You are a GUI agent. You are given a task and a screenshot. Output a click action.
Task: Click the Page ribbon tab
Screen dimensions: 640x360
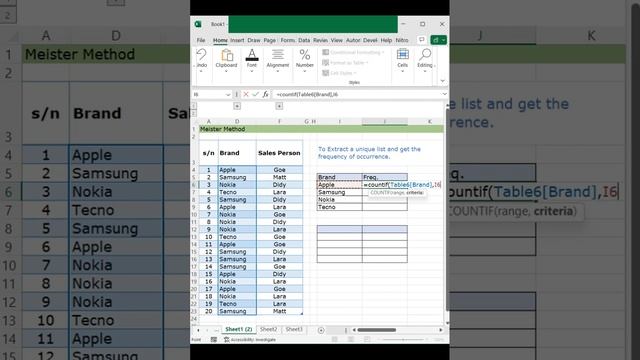point(269,40)
